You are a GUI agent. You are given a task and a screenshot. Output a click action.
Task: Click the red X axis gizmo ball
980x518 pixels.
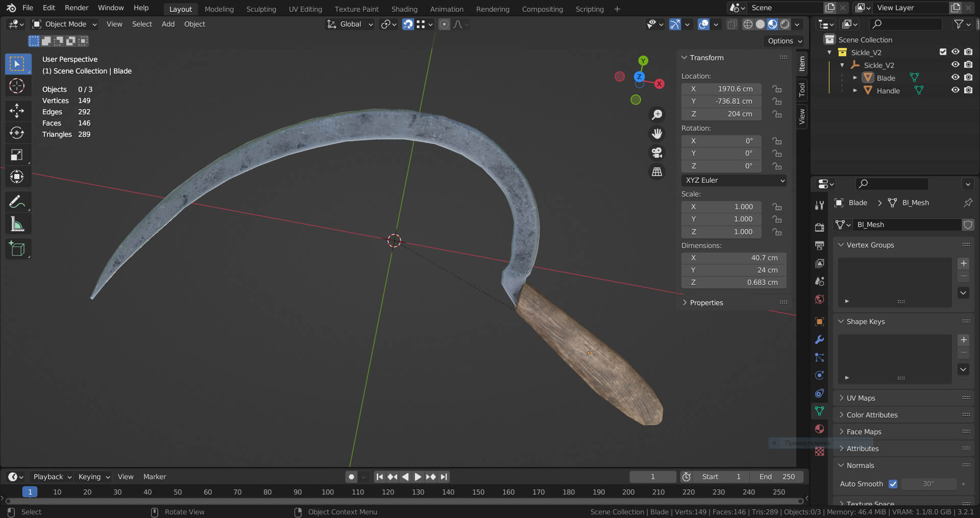(659, 84)
